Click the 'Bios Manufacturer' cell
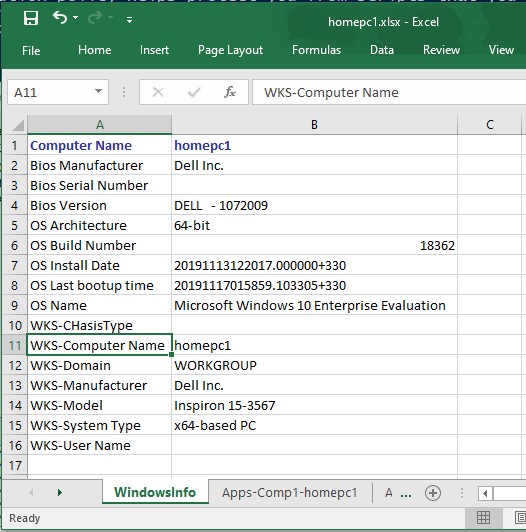Image resolution: width=526 pixels, height=532 pixels. pos(99,166)
